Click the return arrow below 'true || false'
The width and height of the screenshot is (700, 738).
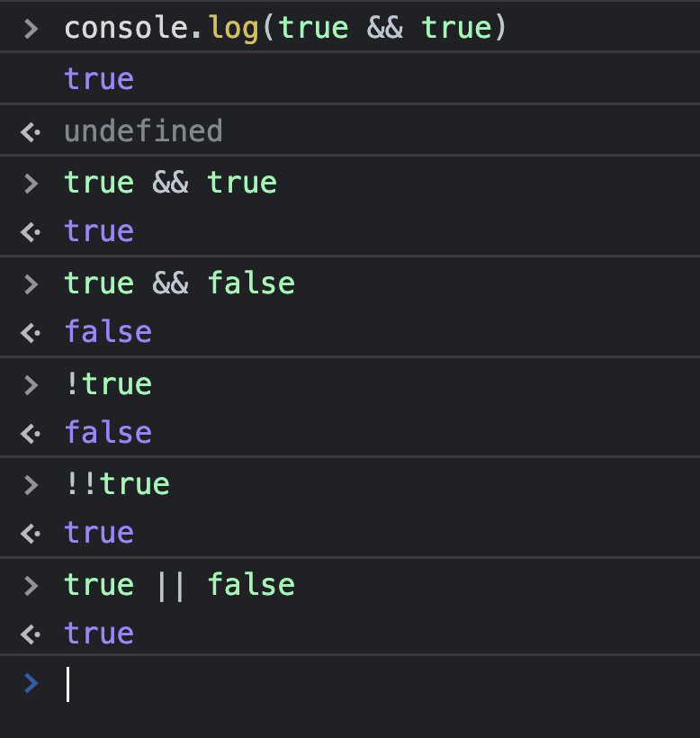(x=31, y=634)
